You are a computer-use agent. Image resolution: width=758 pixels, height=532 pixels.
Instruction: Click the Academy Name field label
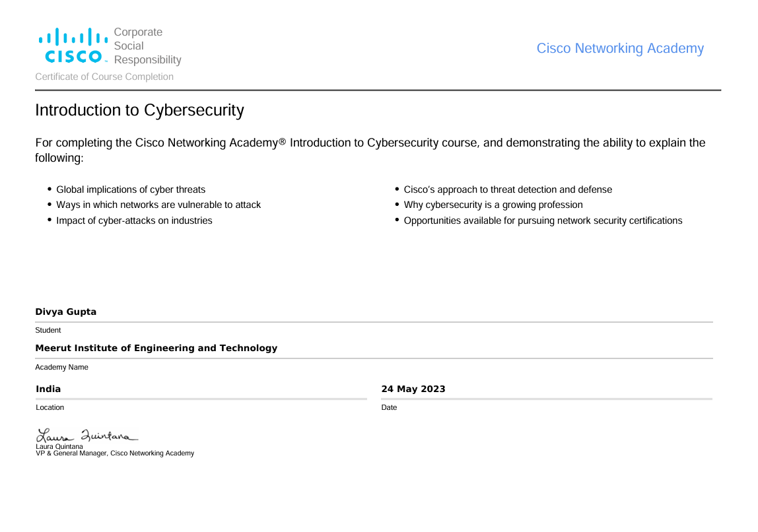[x=62, y=367]
